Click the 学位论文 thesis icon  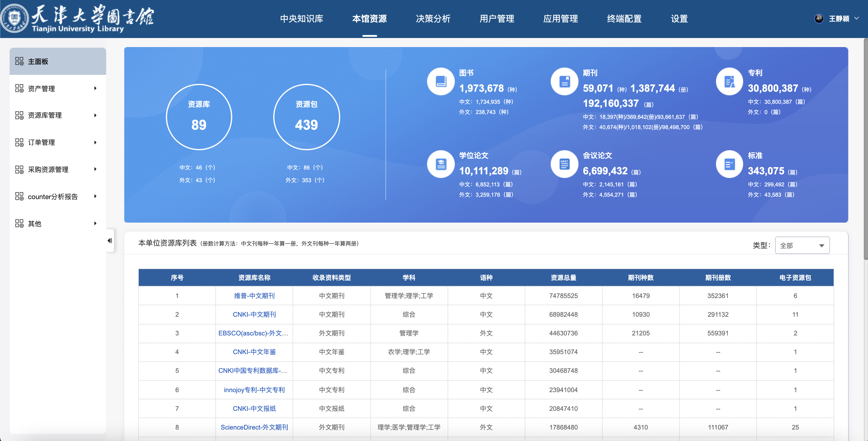point(441,164)
